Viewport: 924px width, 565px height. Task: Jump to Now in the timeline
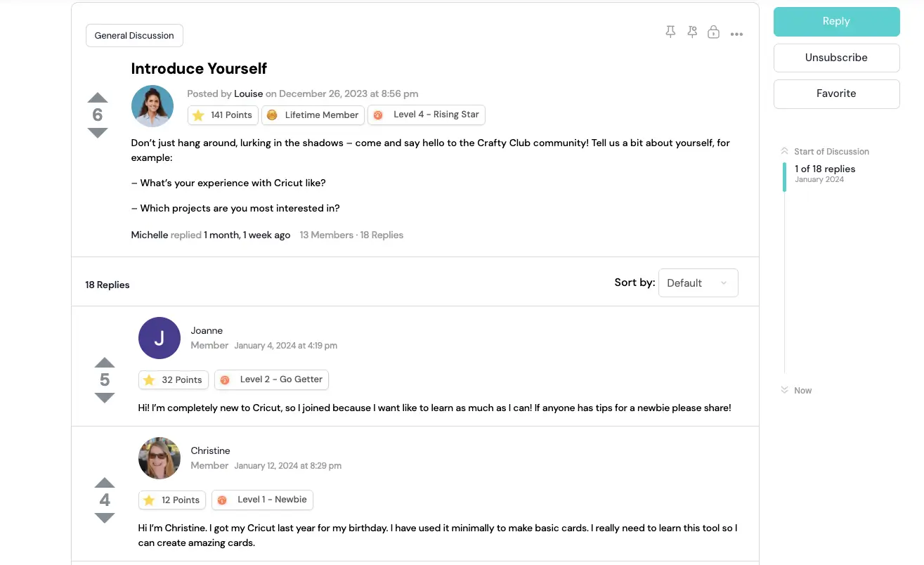[802, 390]
